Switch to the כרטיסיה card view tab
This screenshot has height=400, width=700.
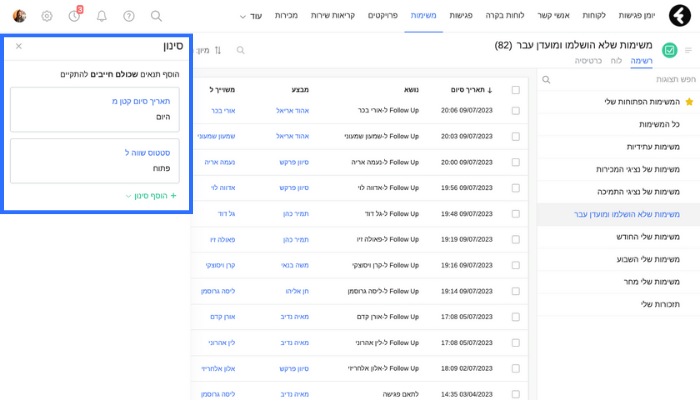pyautogui.click(x=588, y=61)
